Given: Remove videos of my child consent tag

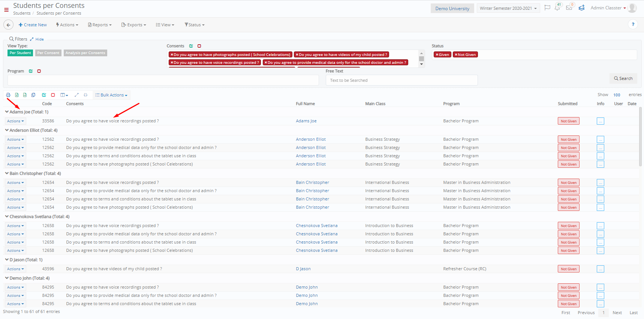Looking at the screenshot, I should 297,55.
